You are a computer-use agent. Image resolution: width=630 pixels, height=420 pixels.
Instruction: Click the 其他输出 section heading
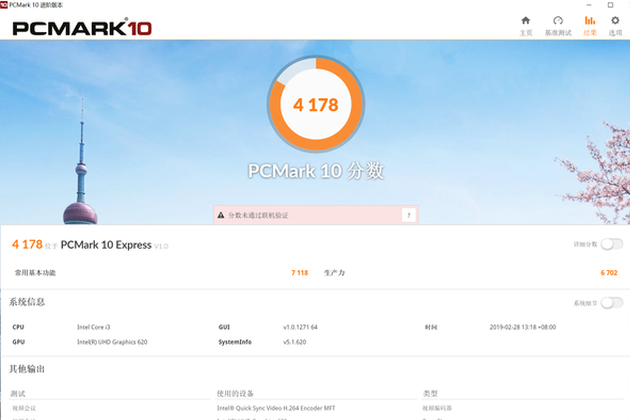[27, 369]
